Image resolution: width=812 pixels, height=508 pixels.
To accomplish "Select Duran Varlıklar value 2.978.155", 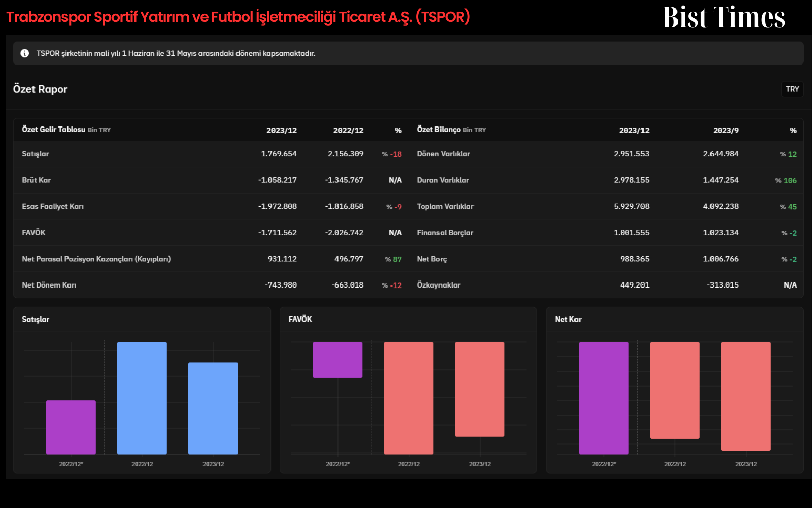I will click(x=631, y=180).
